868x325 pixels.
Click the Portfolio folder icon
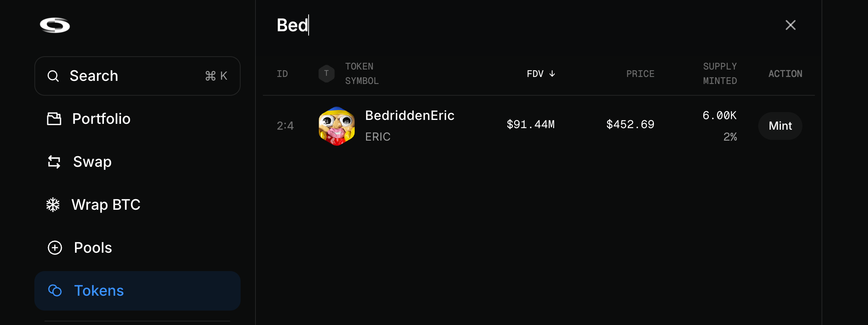click(54, 119)
